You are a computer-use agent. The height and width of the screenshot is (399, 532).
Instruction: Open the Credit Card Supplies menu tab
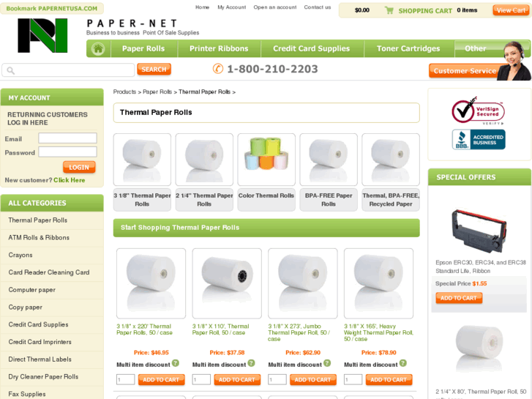coord(312,48)
